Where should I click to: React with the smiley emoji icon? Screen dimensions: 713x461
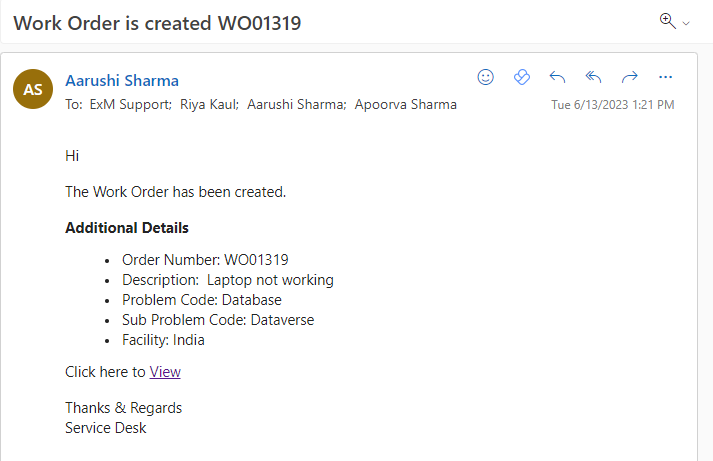point(486,77)
